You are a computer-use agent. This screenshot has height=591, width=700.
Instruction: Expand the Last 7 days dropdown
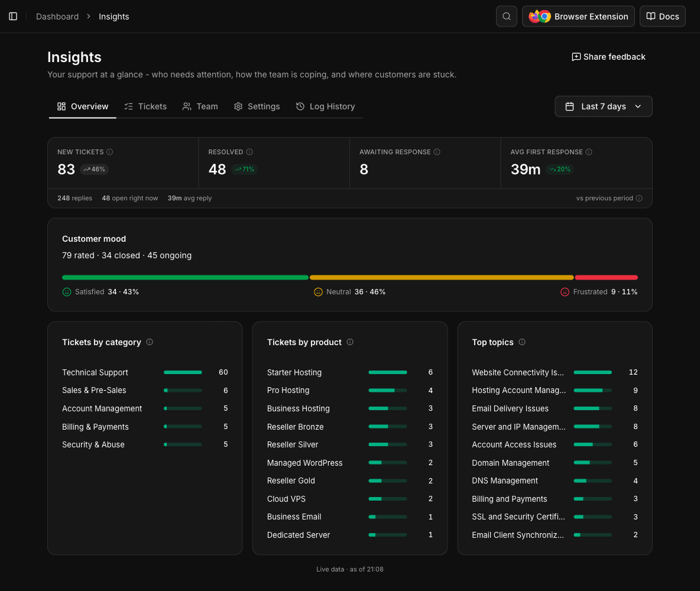click(x=603, y=106)
